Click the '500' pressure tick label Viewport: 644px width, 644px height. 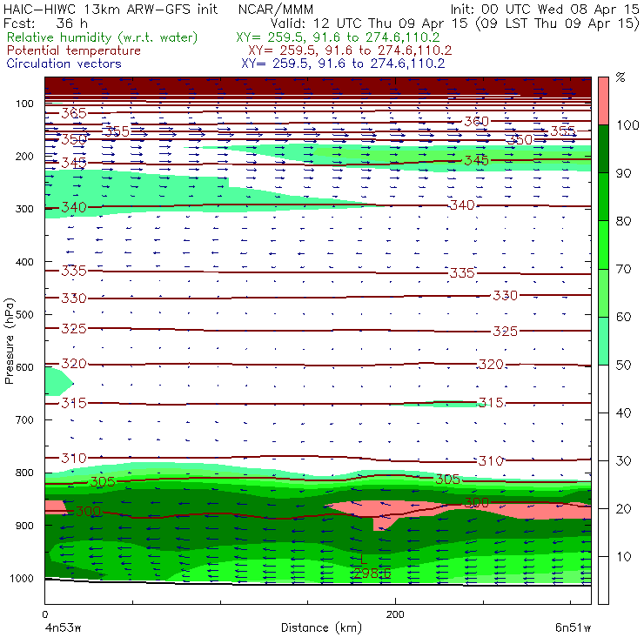24,314
